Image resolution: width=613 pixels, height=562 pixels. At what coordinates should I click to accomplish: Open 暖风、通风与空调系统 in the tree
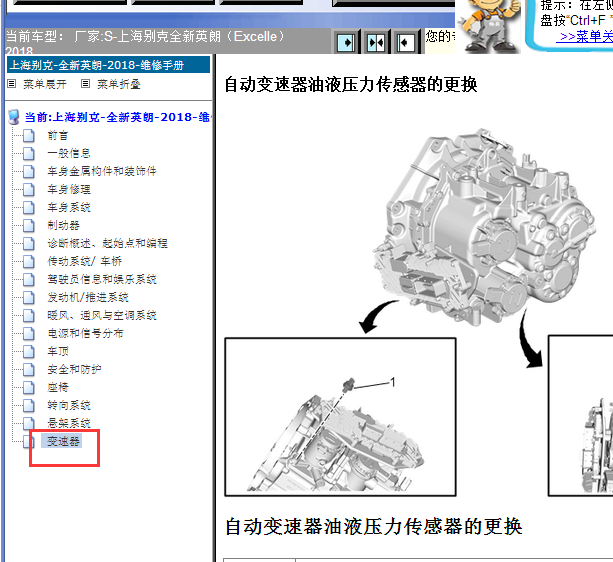click(102, 315)
